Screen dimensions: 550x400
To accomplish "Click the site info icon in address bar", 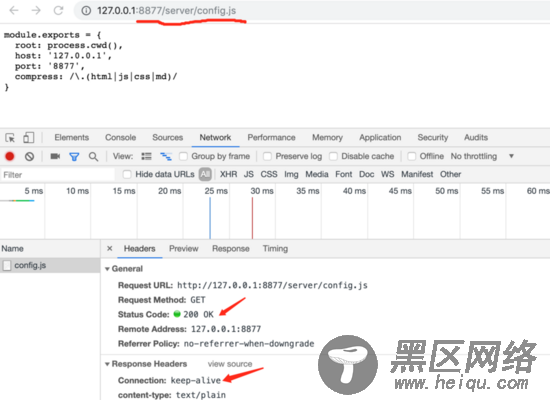I will point(86,11).
